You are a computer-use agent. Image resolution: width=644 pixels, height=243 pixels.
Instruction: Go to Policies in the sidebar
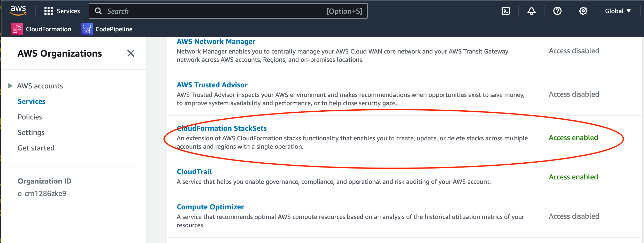(30, 117)
